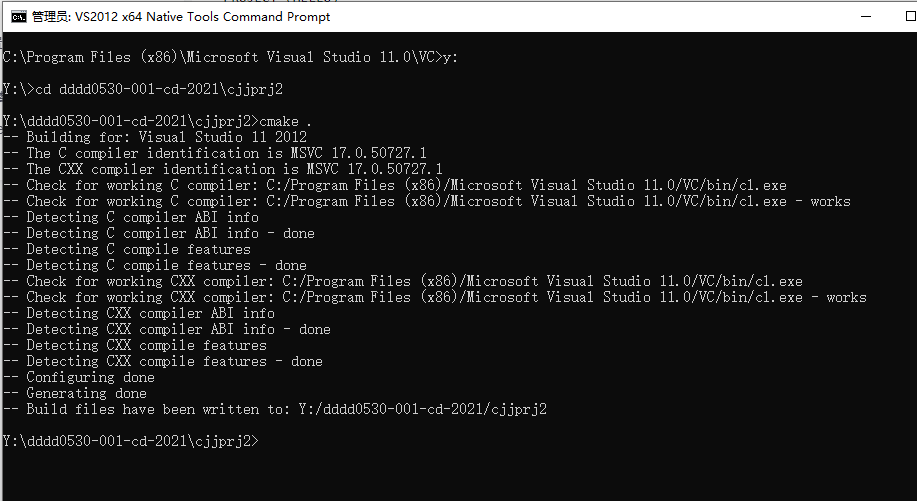The width and height of the screenshot is (917, 501).
Task: Select 'Build files have been written to' line
Action: (x=275, y=409)
